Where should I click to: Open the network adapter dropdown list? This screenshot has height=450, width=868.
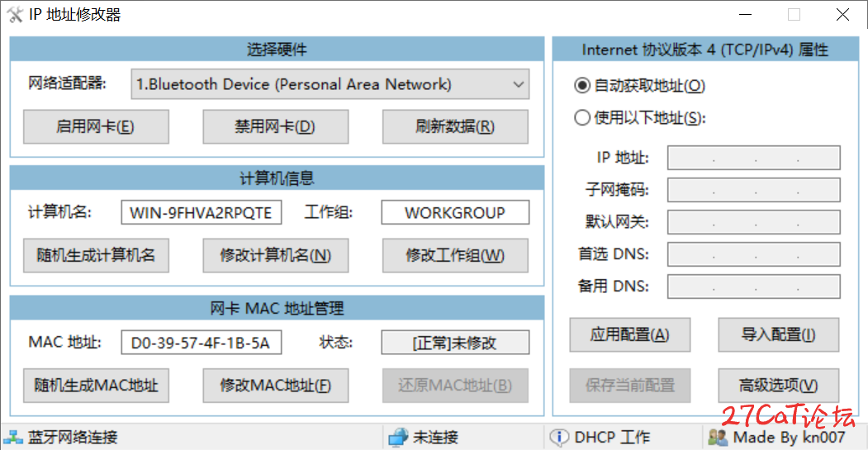[330, 84]
